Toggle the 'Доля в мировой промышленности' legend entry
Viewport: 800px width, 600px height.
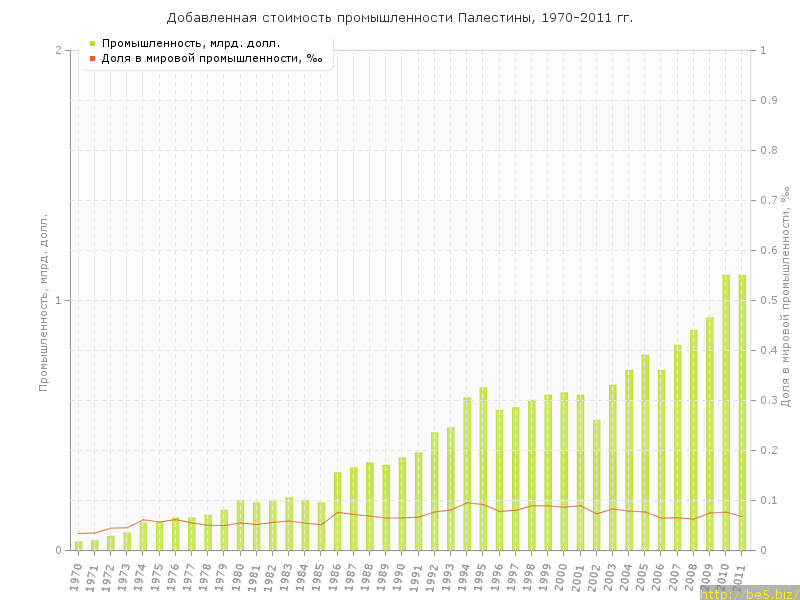212,58
